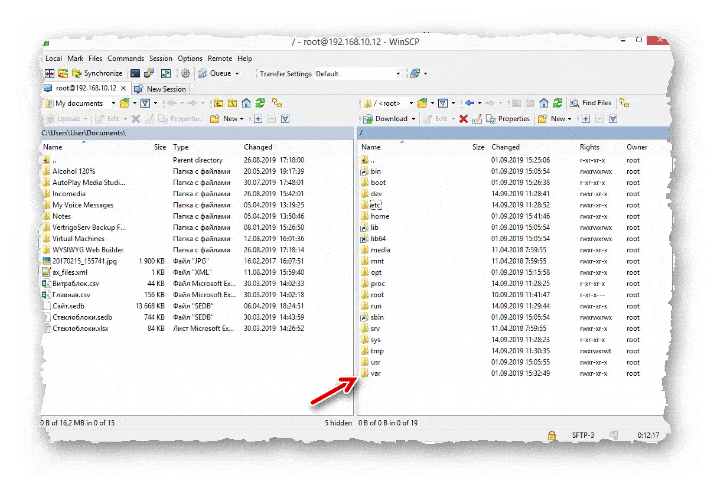This screenshot has width=709, height=478.
Task: Sort local panel by Changed column header
Action: click(258, 147)
